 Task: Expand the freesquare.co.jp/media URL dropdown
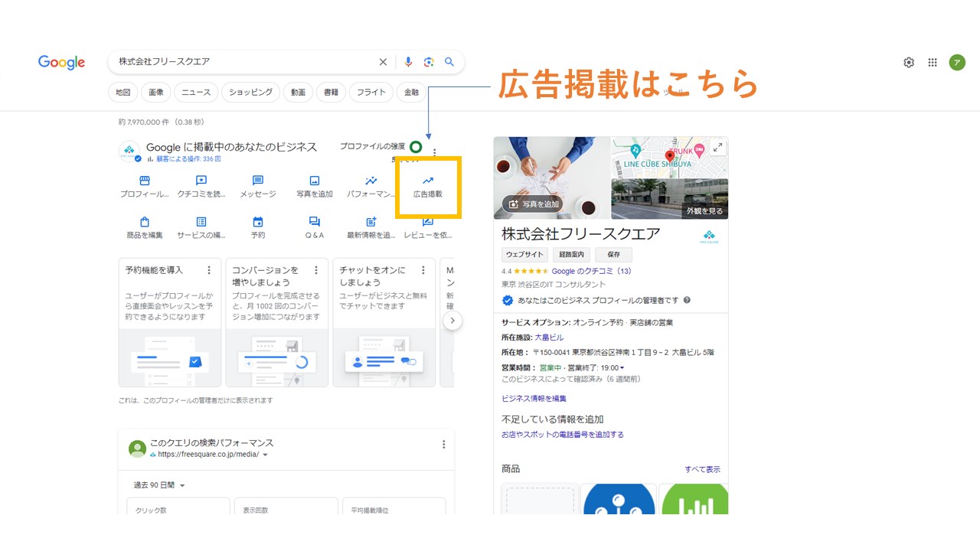[x=266, y=455]
